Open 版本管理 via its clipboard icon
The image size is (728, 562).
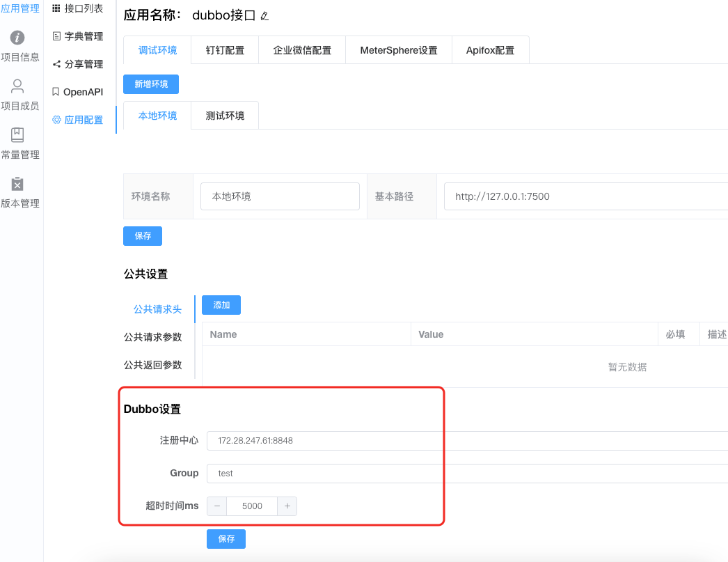pos(18,184)
